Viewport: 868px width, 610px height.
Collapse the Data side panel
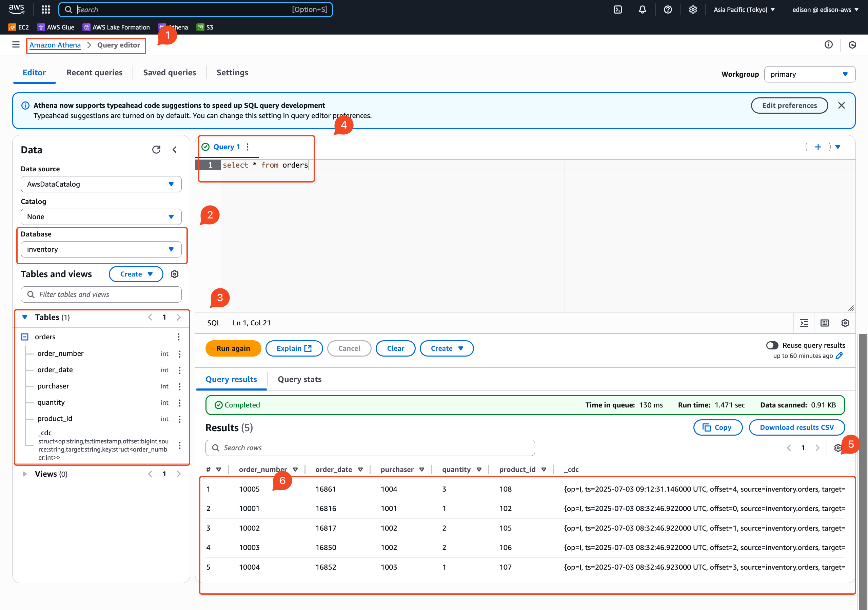pyautogui.click(x=175, y=149)
